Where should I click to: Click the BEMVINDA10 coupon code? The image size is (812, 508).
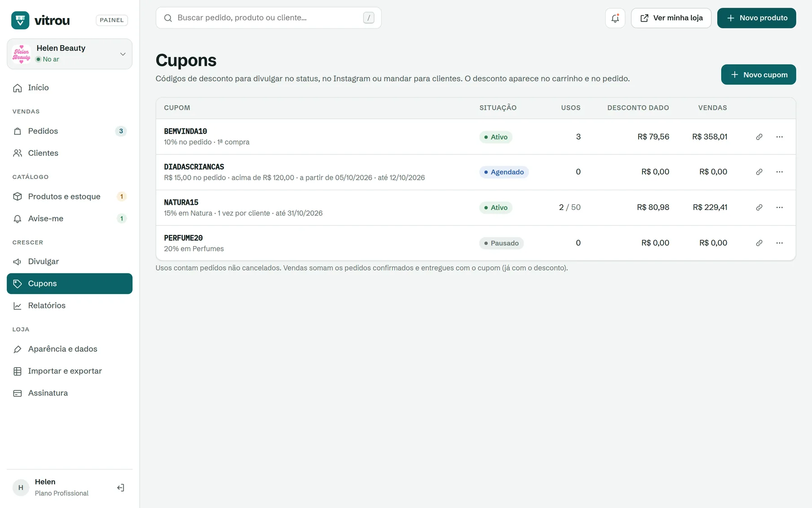[185, 131]
